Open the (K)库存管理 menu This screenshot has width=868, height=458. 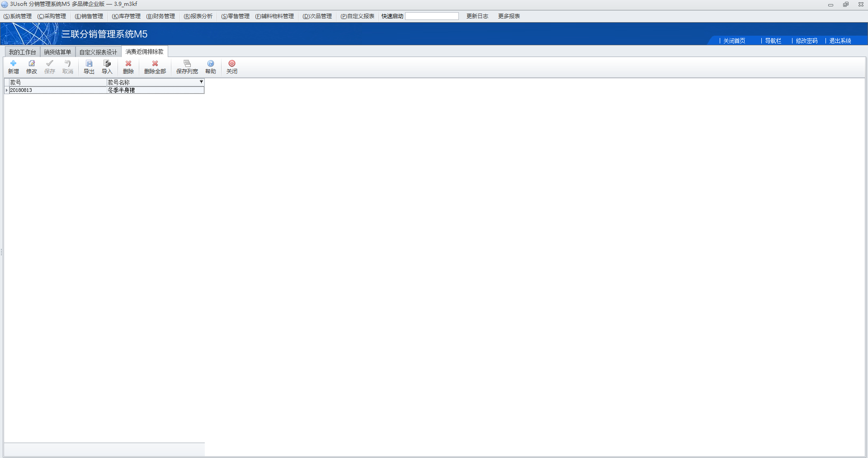pyautogui.click(x=126, y=16)
